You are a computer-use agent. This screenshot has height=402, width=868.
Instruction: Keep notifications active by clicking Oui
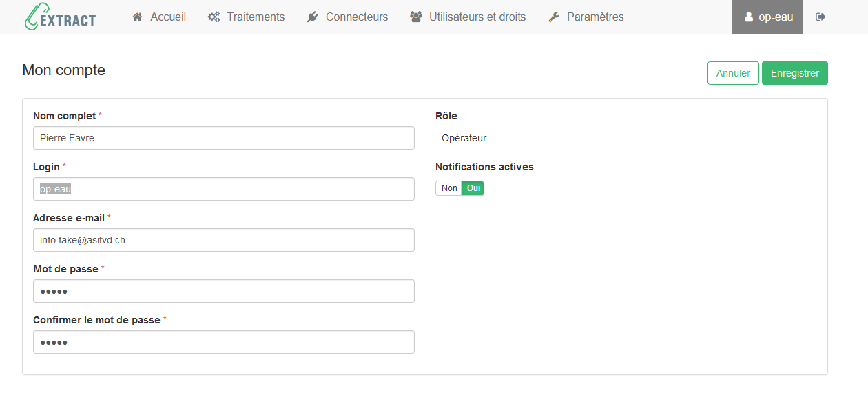tap(473, 188)
